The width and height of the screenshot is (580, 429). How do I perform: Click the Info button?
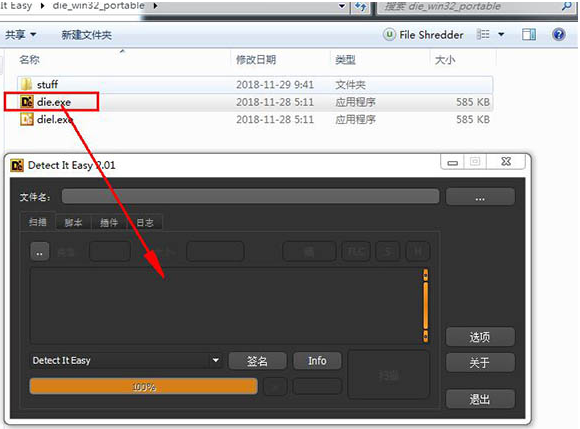pos(317,361)
